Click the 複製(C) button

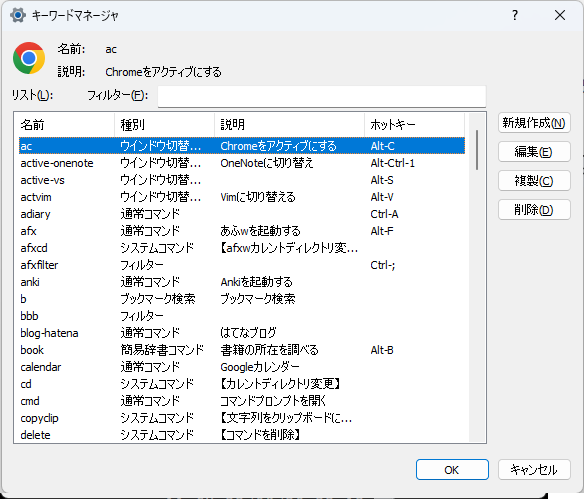coord(534,181)
